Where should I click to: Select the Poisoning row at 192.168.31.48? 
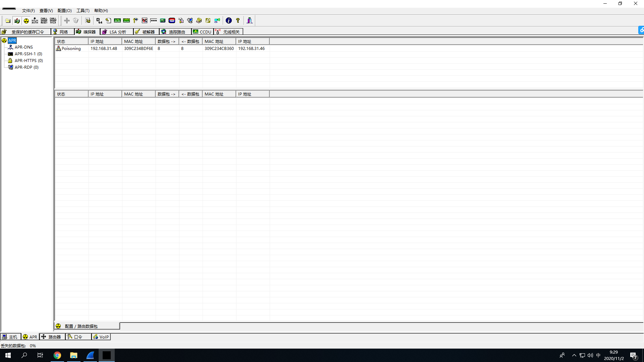pyautogui.click(x=104, y=49)
